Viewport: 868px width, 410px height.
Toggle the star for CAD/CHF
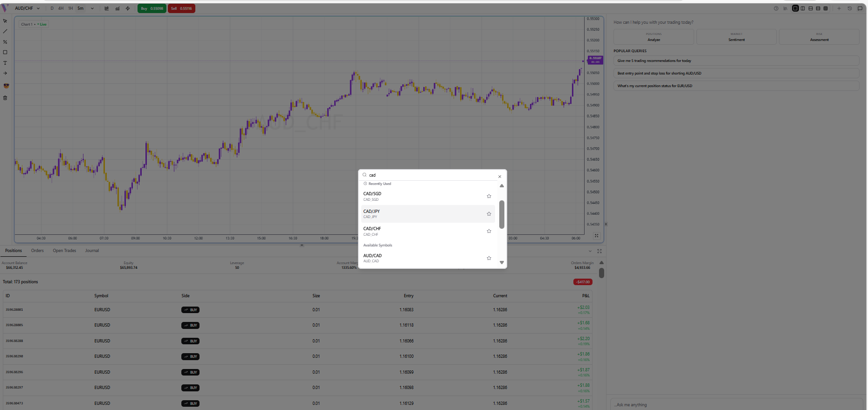coord(489,231)
